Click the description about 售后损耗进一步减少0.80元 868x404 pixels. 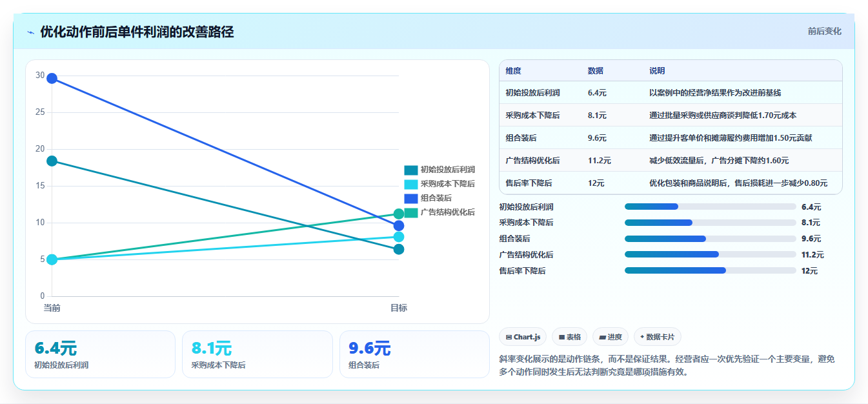tap(738, 183)
